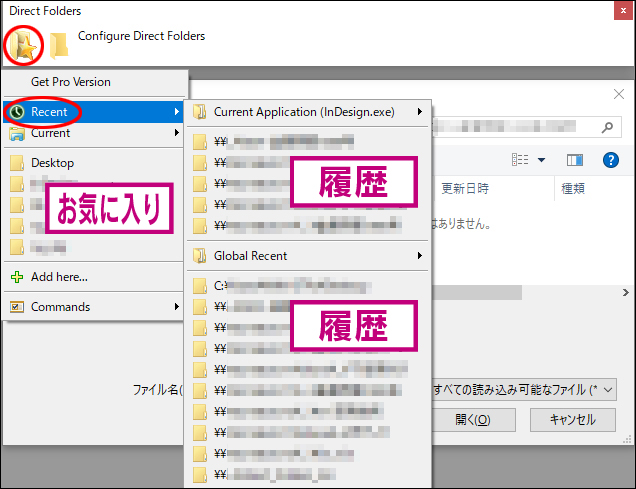The width and height of the screenshot is (636, 489).
Task: Sort by 種類 column header
Action: (x=573, y=189)
